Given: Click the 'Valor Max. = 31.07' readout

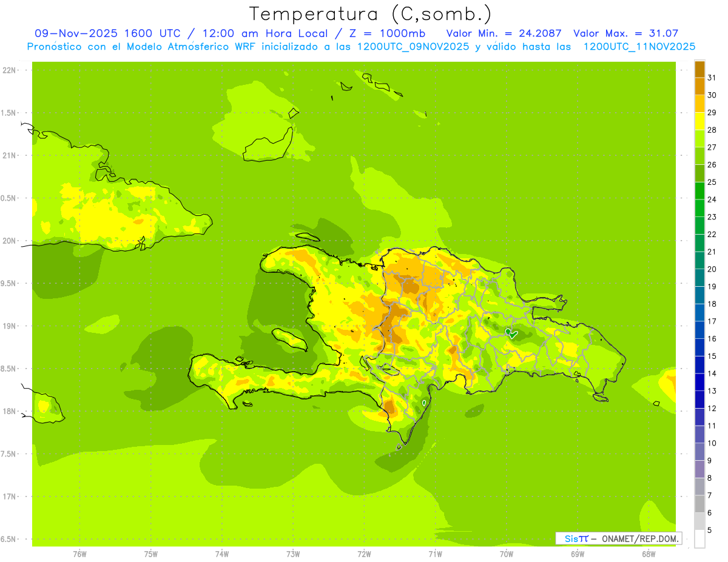Looking at the screenshot, I should point(625,33).
